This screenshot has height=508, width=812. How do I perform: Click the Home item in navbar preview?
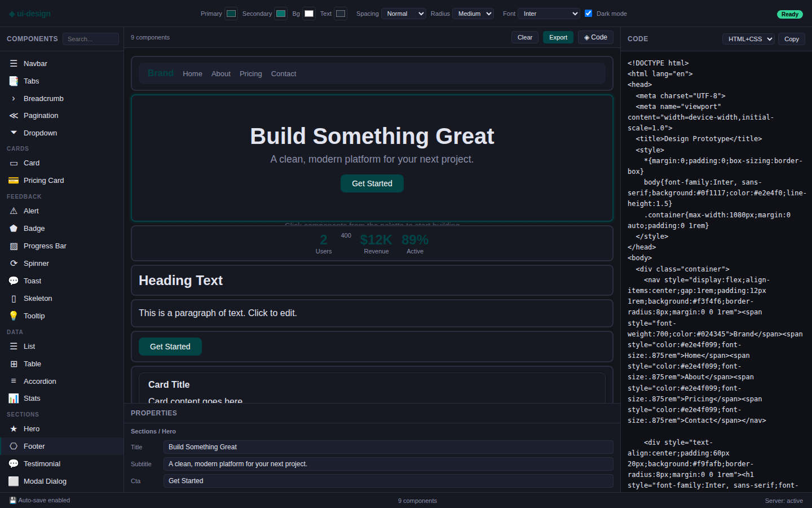pyautogui.click(x=192, y=74)
